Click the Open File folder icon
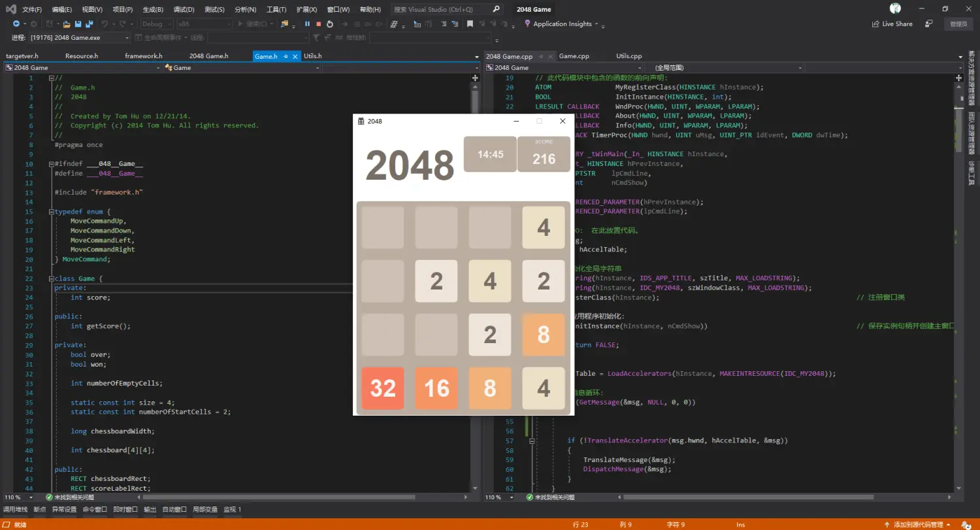Screen dimensions: 980x530 pyautogui.click(x=67, y=24)
